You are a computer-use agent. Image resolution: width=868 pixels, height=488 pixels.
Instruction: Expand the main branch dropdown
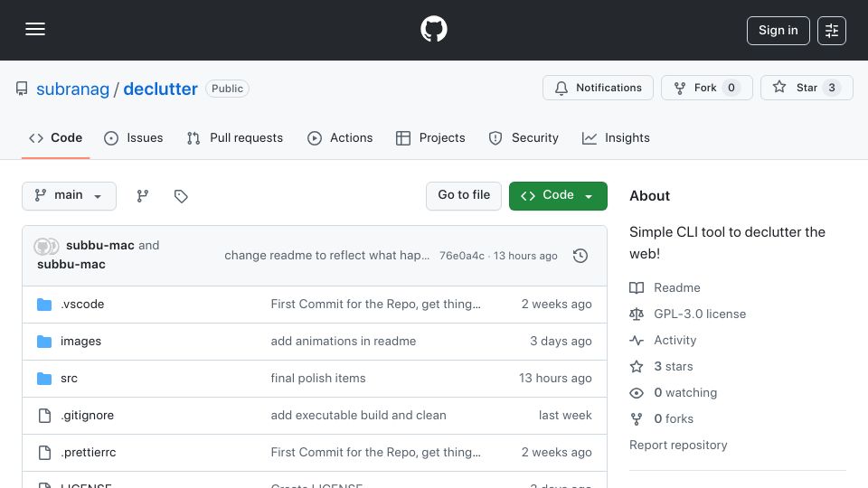pos(70,196)
